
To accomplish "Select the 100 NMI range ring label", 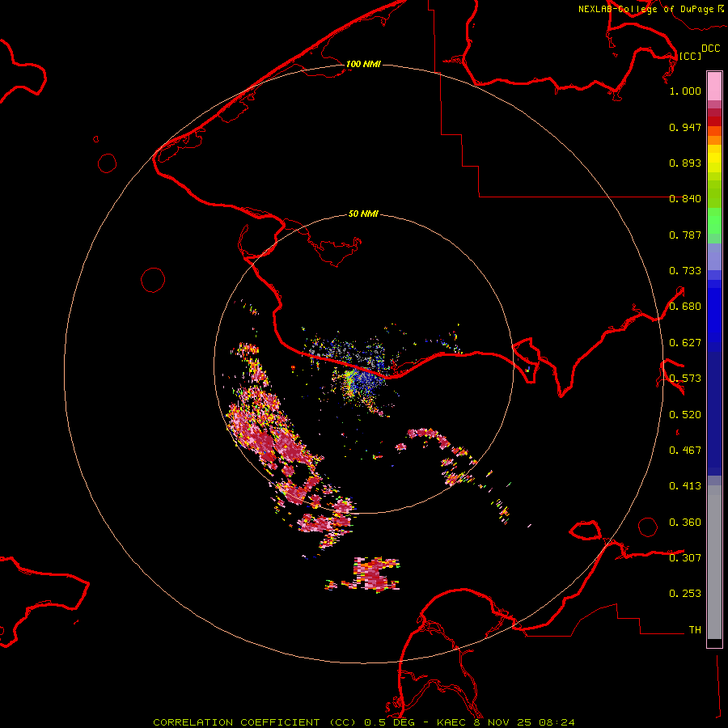I will (363, 64).
